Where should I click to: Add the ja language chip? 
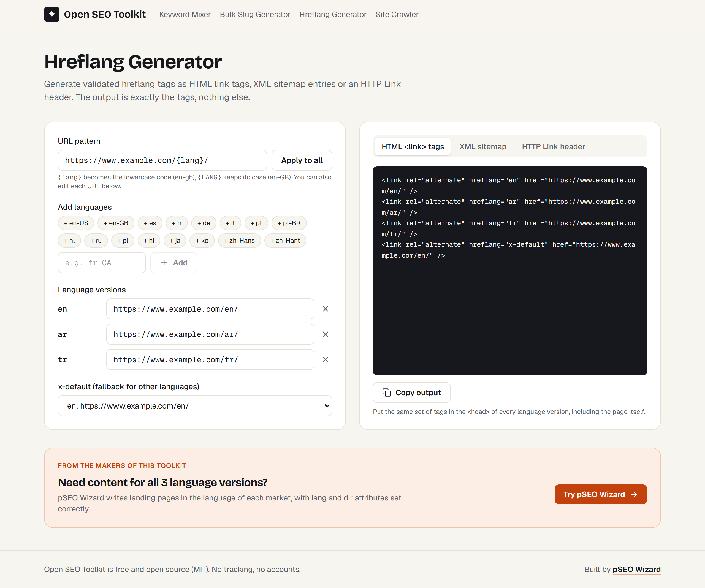pos(175,241)
